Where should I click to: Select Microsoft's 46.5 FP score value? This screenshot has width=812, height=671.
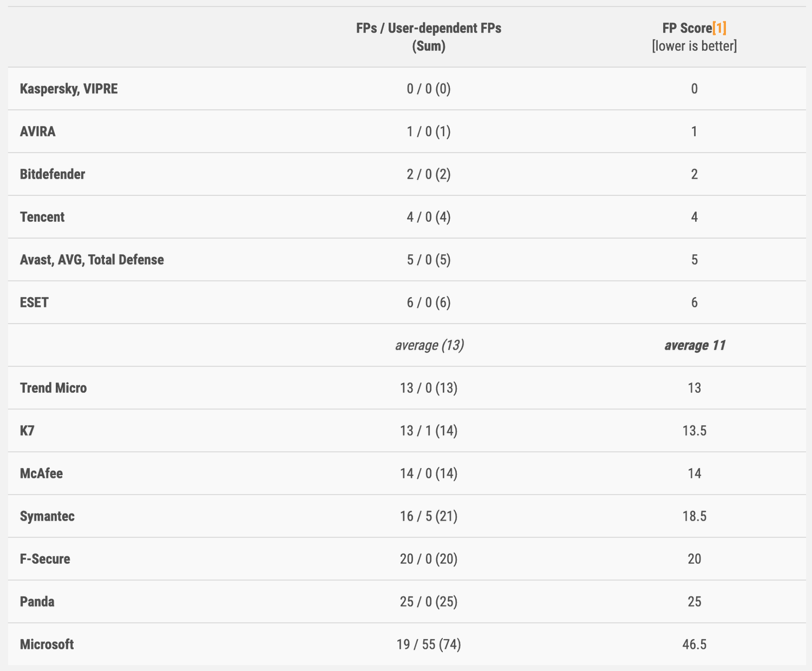pos(695,644)
